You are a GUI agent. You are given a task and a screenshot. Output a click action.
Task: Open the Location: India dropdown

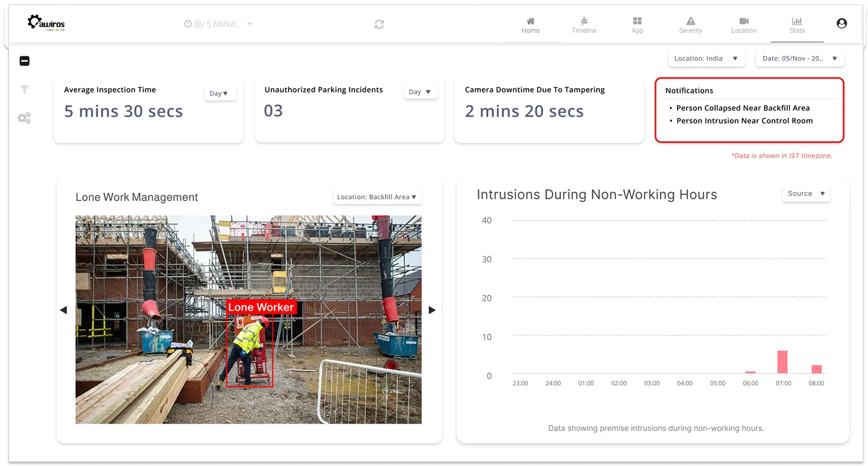pos(706,59)
